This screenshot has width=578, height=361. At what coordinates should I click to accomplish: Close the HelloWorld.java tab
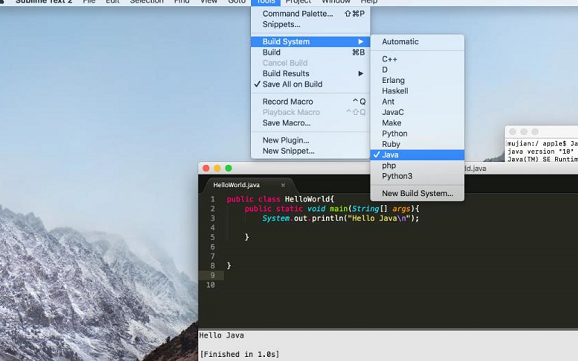click(283, 185)
